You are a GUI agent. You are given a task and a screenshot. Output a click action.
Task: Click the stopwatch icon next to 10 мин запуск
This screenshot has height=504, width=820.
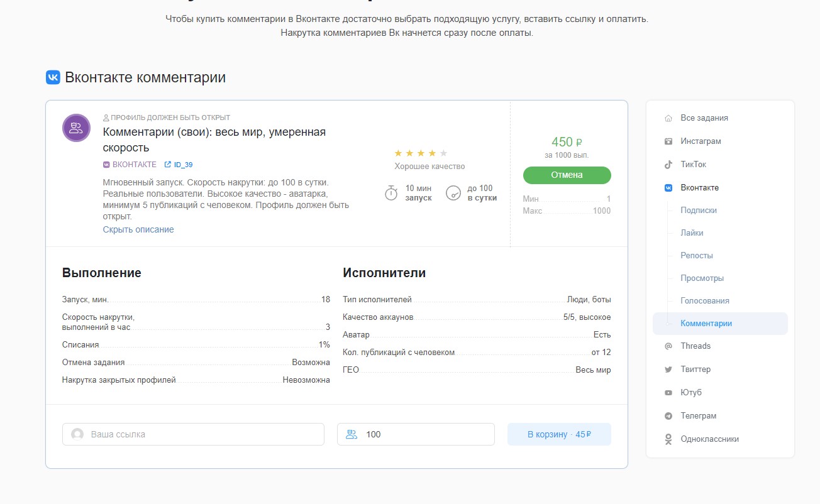point(391,193)
